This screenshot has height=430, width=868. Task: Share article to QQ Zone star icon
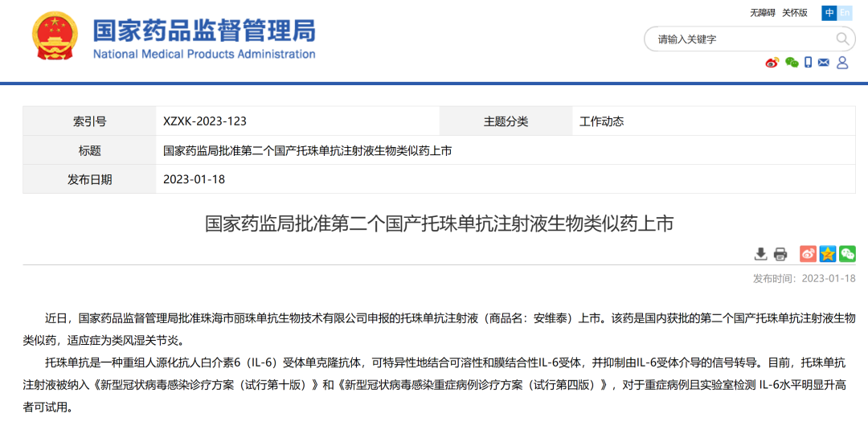coord(827,254)
